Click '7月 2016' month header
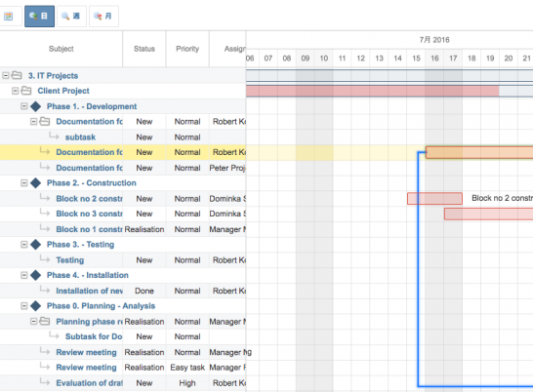This screenshot has height=392, width=533. point(434,40)
